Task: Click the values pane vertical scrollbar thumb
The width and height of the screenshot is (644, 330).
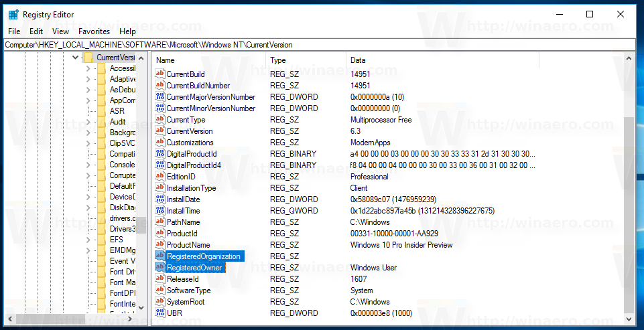Action: 629,215
